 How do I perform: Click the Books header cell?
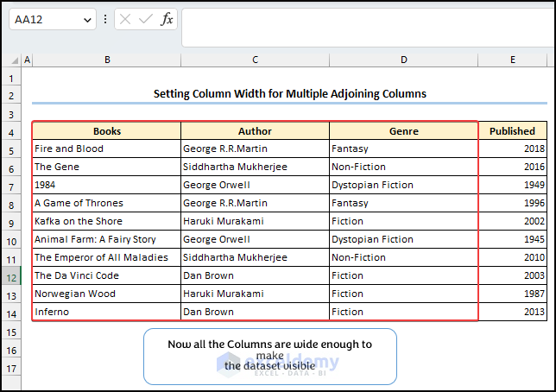pos(106,131)
